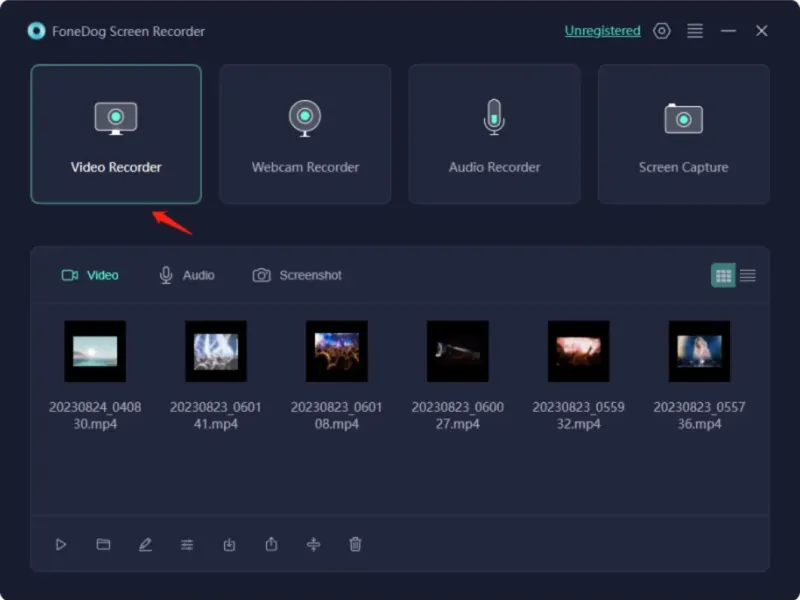The width and height of the screenshot is (800, 600).
Task: Switch to grid view of recordings
Action: (723, 276)
